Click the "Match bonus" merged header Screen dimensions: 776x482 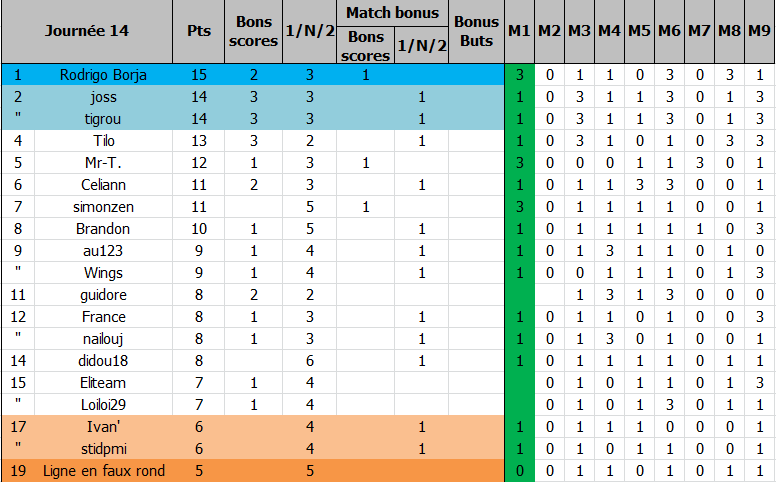pyautogui.click(x=392, y=13)
